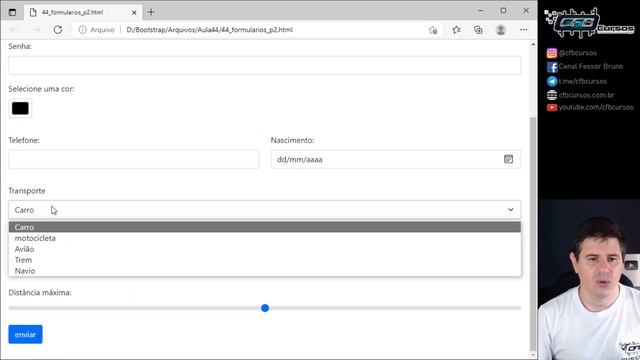The width and height of the screenshot is (640, 360).
Task: Open the browser settings ellipsis menu
Action: pos(524,30)
